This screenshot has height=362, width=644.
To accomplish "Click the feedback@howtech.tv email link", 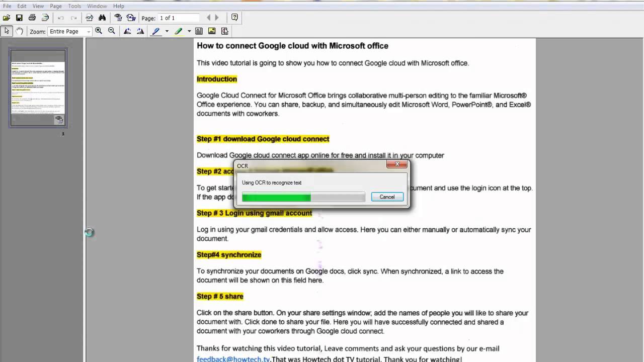I will point(233,359).
